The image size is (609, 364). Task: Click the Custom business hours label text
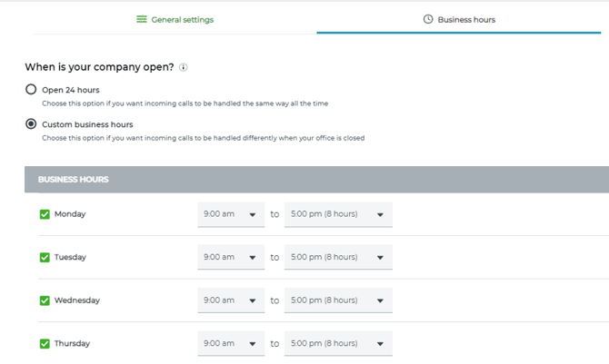pyautogui.click(x=87, y=124)
